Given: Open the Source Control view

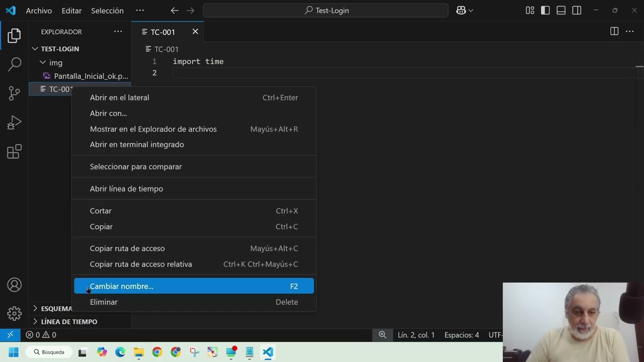Looking at the screenshot, I should coord(14,93).
